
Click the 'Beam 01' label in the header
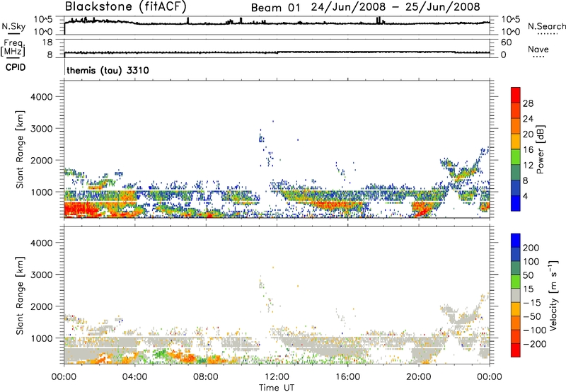pos(275,7)
